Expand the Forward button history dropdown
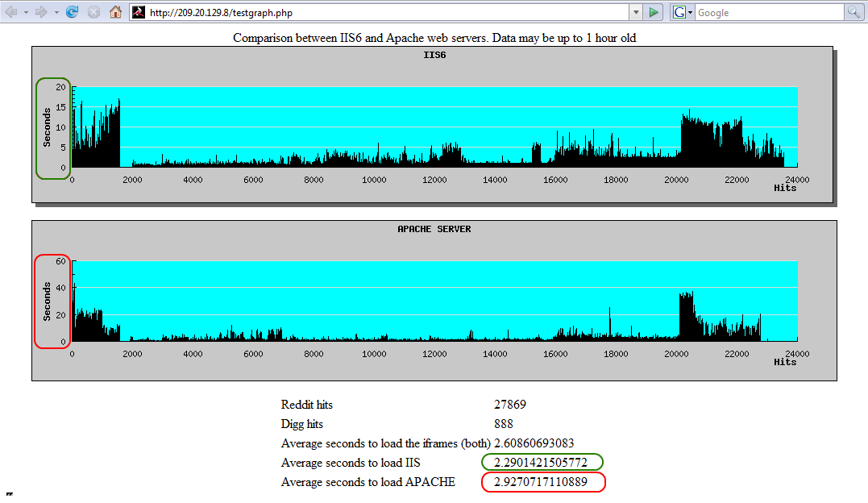This screenshot has width=868, height=503. click(x=56, y=13)
